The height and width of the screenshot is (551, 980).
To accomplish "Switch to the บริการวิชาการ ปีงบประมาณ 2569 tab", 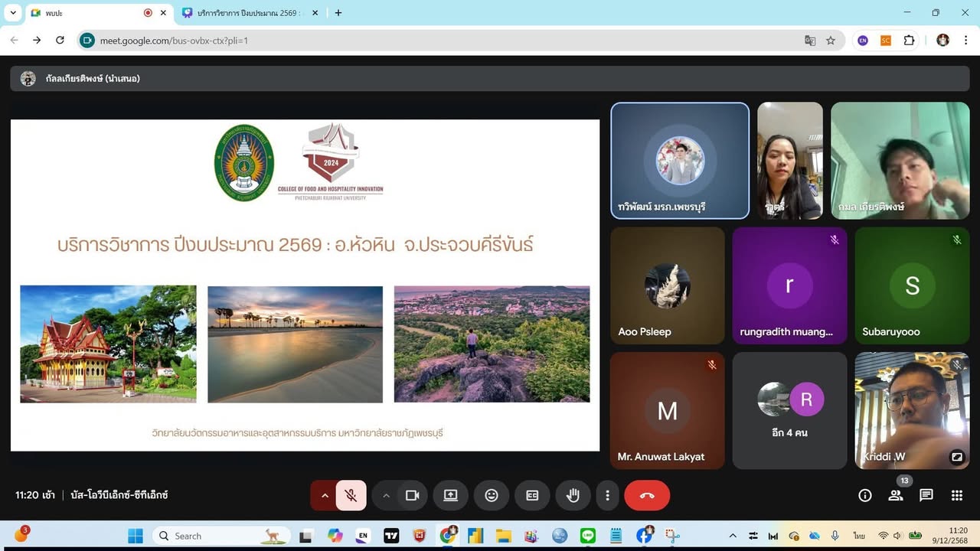I will [249, 13].
